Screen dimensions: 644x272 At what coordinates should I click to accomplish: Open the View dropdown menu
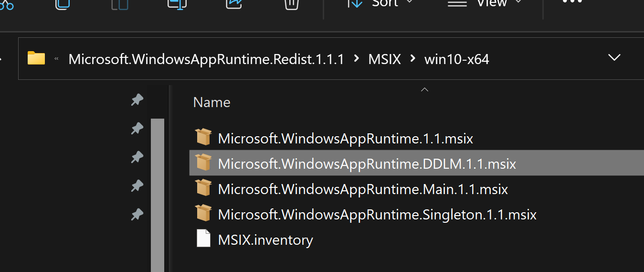click(x=485, y=3)
